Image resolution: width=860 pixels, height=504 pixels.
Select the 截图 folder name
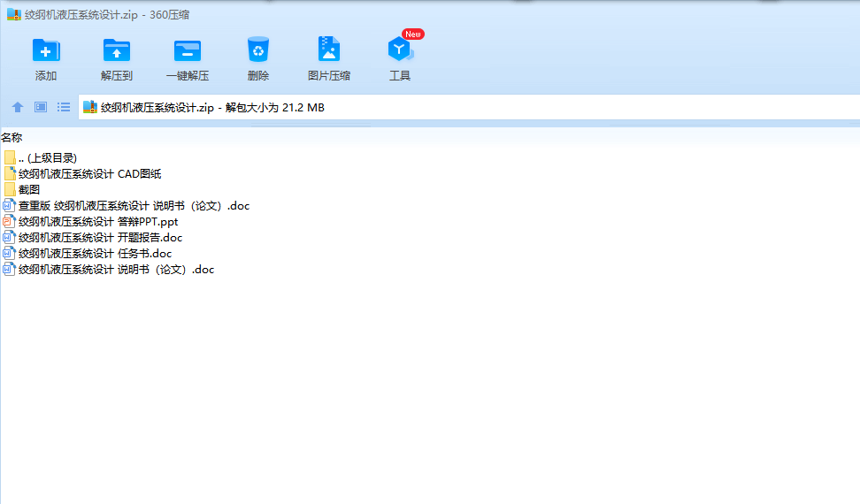pos(29,189)
